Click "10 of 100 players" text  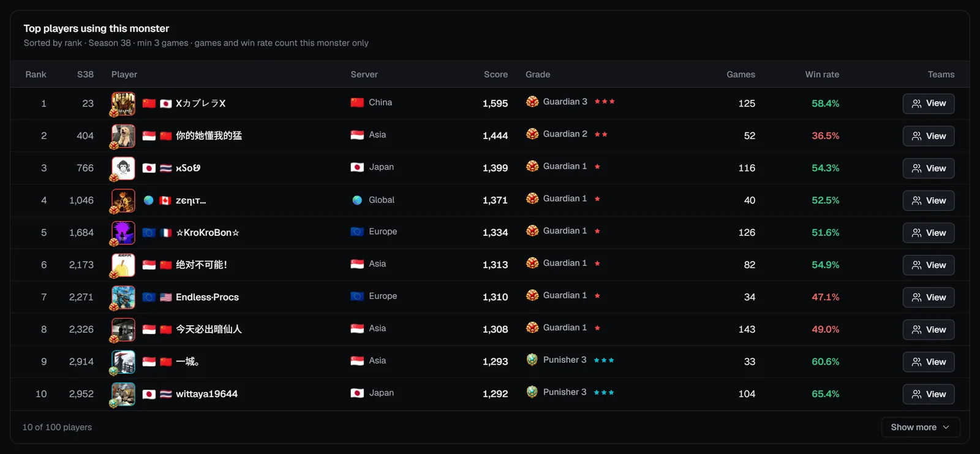click(57, 427)
